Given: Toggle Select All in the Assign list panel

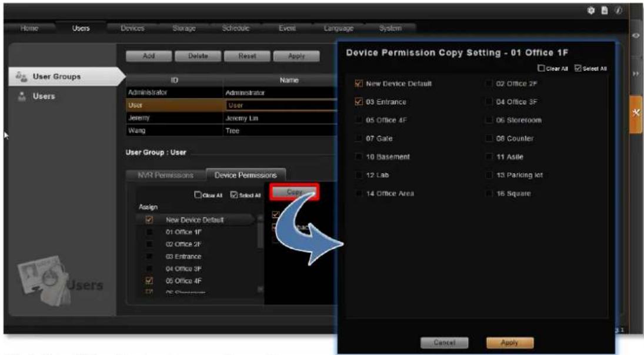Looking at the screenshot, I should point(234,195).
